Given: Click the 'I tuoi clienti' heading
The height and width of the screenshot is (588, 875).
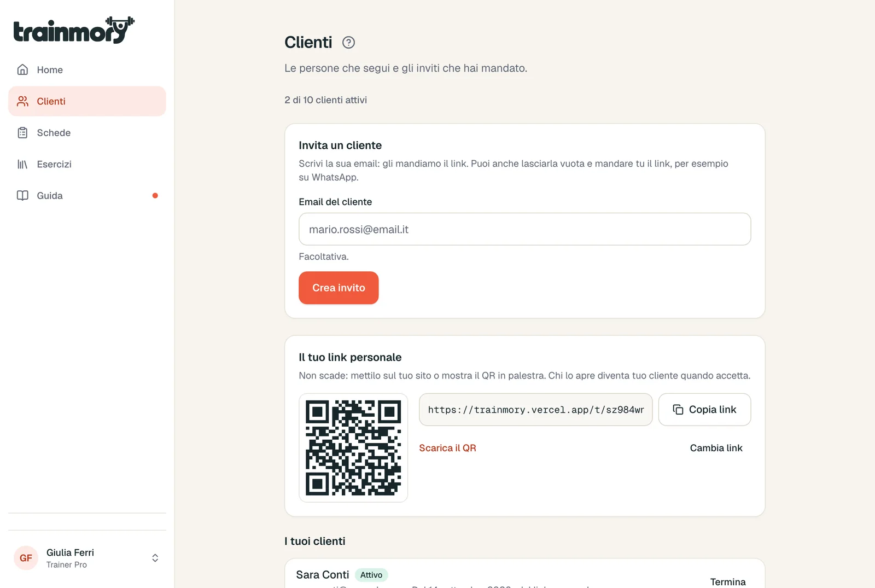Looking at the screenshot, I should point(315,541).
